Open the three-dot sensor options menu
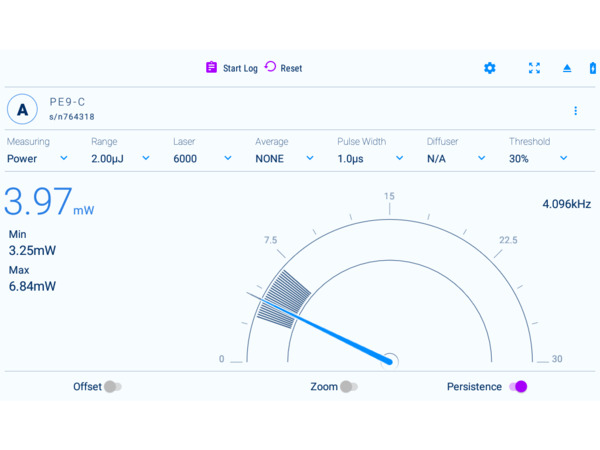This screenshot has width=600, height=450. [575, 110]
